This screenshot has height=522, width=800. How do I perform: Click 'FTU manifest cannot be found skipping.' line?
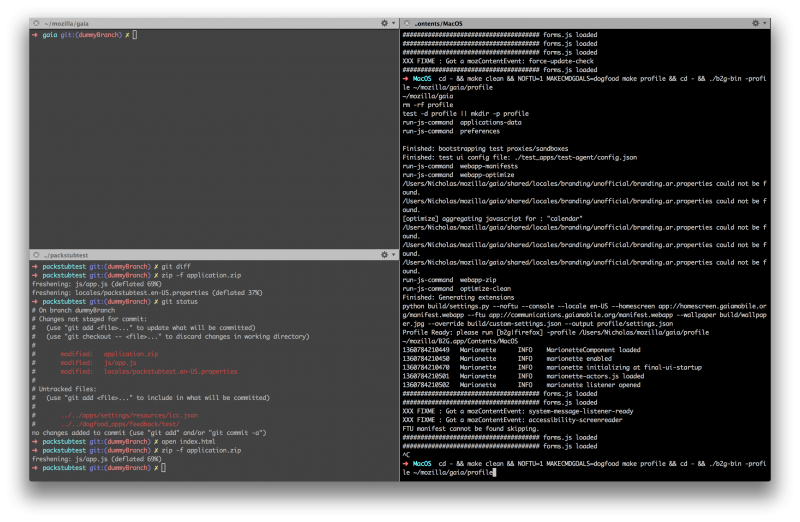click(470, 428)
